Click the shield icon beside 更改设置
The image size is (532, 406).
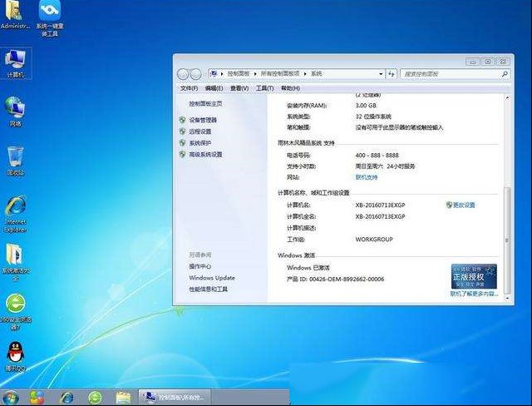(x=449, y=205)
